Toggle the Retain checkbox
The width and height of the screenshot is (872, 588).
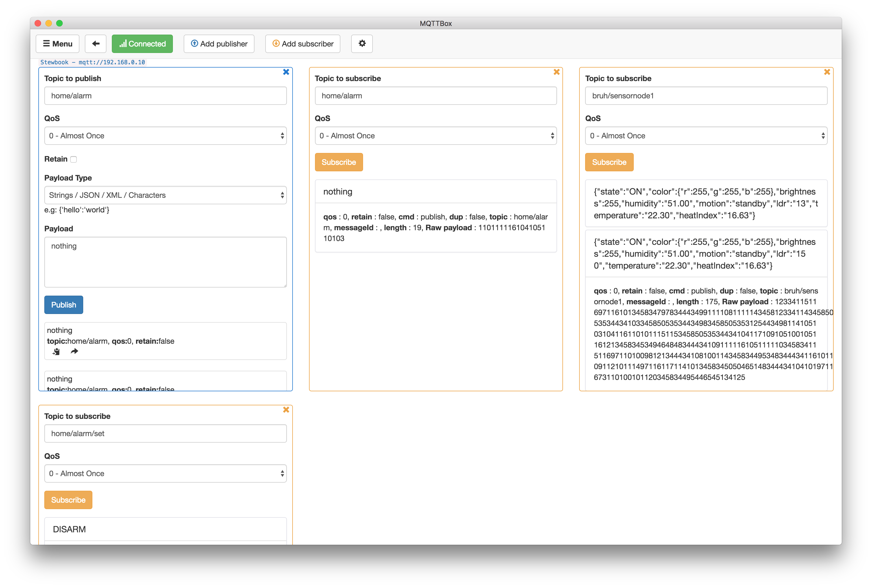pyautogui.click(x=74, y=159)
